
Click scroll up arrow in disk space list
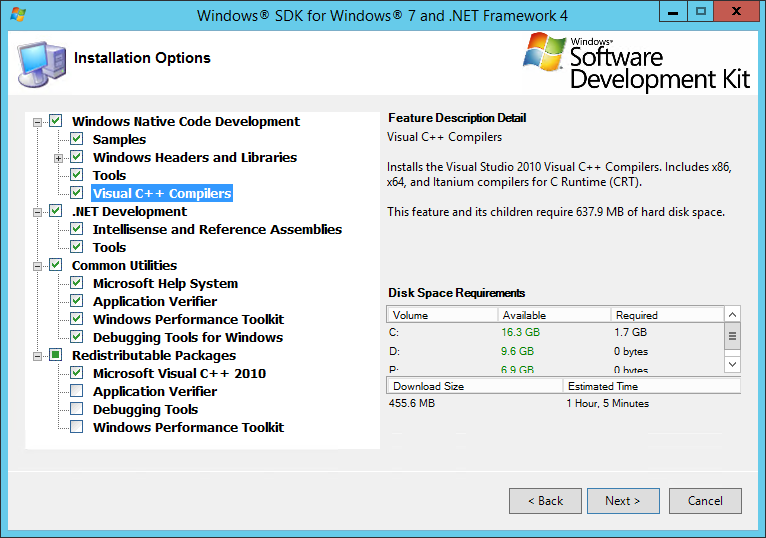(x=732, y=314)
